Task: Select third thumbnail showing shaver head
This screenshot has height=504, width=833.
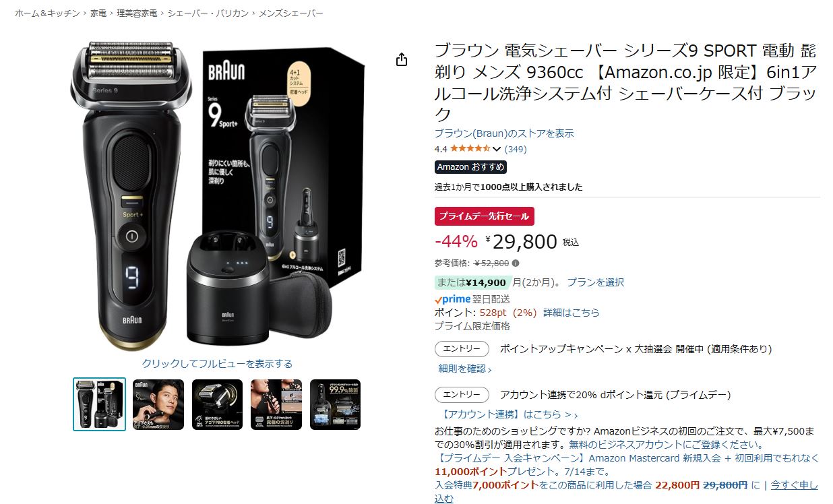Action: [x=217, y=404]
